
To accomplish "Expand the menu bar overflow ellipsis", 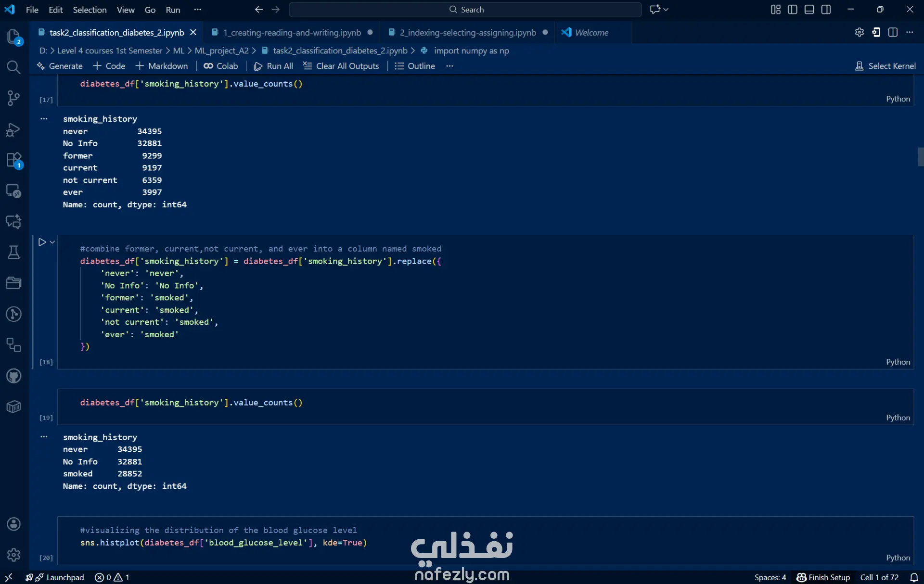I will click(x=197, y=10).
